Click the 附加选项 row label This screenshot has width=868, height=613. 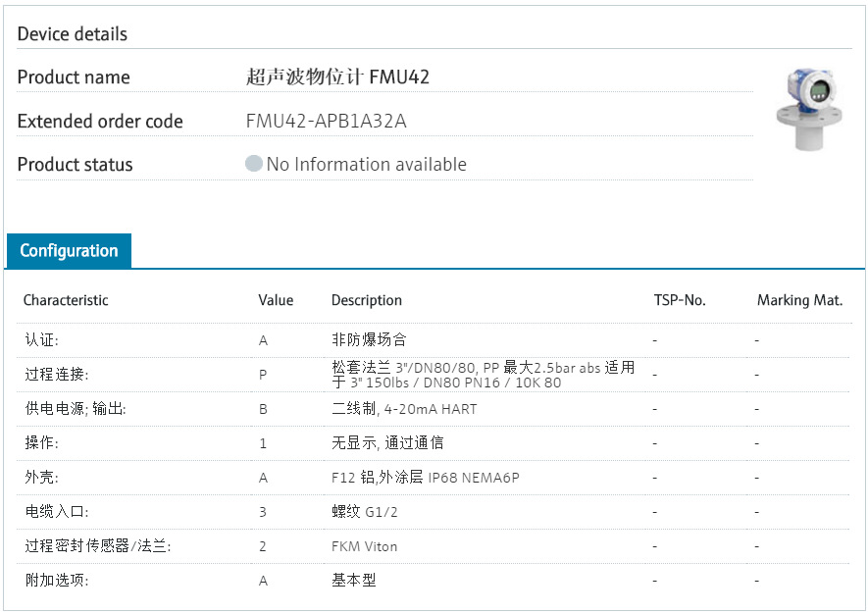pos(57,581)
